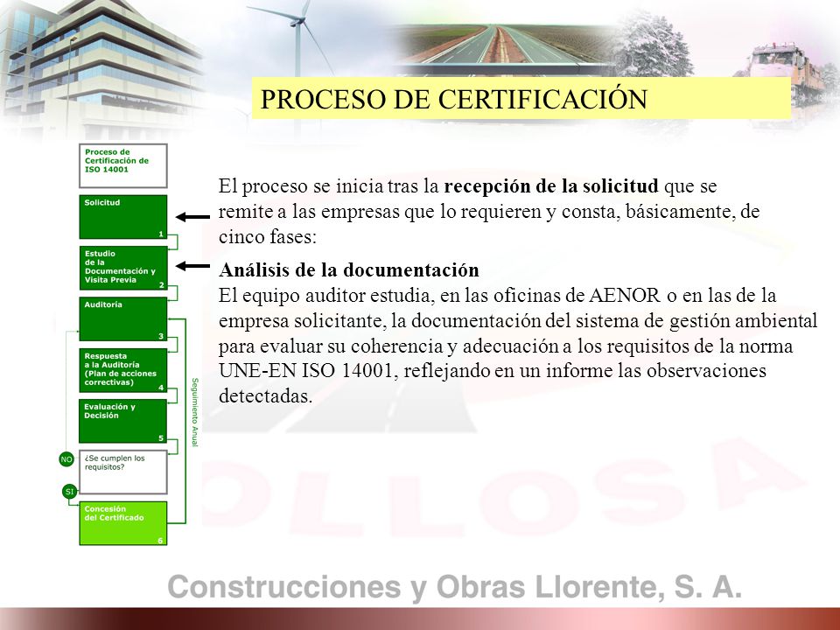
Task: Click the "Concesión del Certificado" step box
Action: (x=123, y=523)
